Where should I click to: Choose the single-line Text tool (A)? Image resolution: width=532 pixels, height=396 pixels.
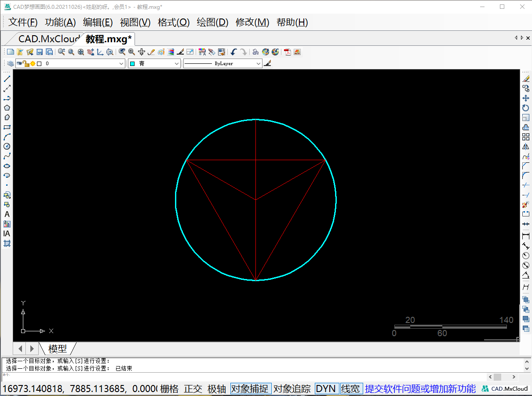click(7, 214)
